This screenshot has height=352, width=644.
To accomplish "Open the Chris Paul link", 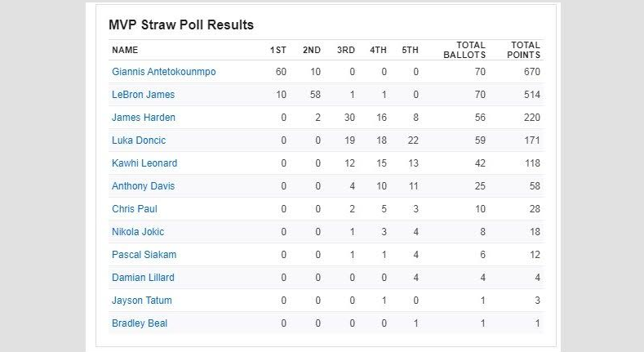I will coord(135,209).
